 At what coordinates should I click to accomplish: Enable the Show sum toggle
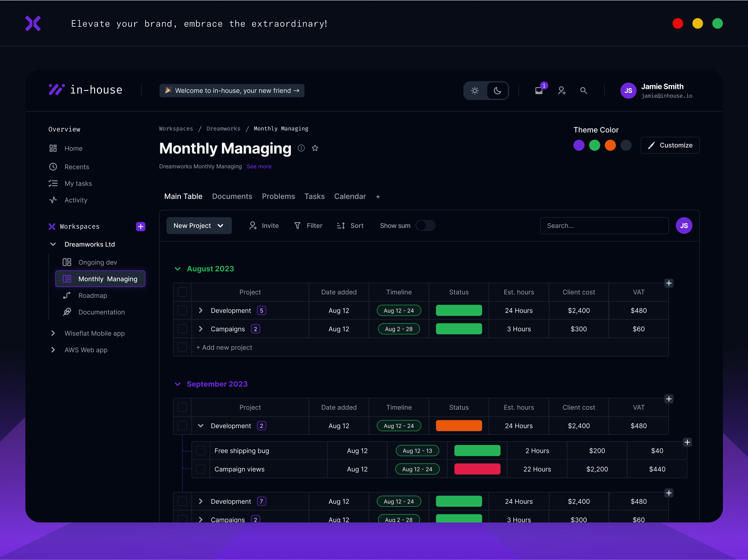coord(425,225)
